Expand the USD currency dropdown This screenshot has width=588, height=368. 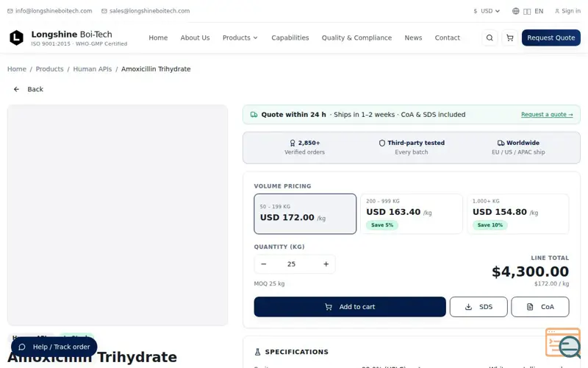tap(487, 11)
